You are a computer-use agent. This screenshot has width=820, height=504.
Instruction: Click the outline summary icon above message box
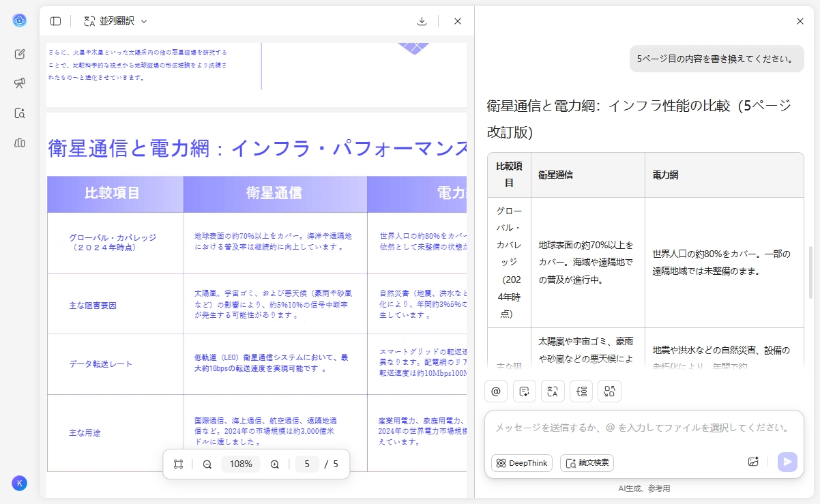pos(581,391)
